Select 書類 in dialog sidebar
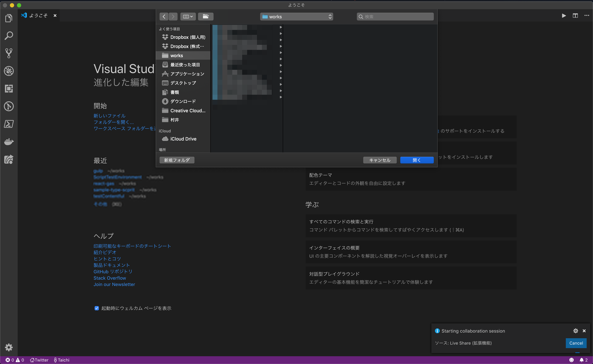This screenshot has width=593, height=364. [x=183, y=92]
